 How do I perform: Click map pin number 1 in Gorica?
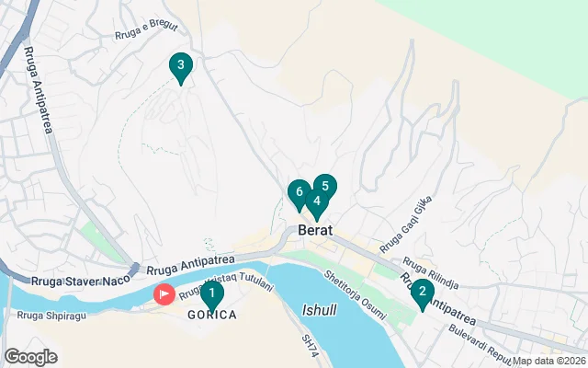point(212,295)
